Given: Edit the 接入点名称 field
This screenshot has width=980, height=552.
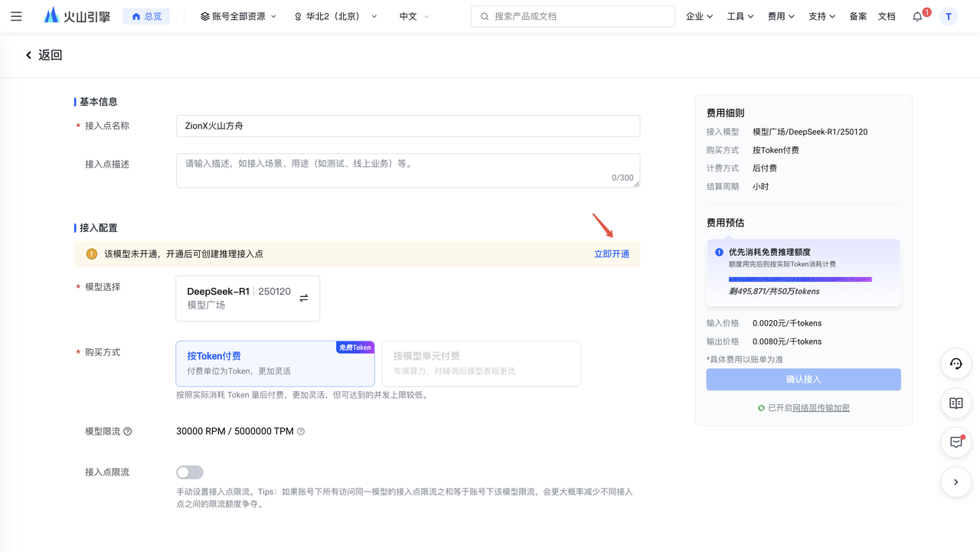Looking at the screenshot, I should [x=408, y=126].
